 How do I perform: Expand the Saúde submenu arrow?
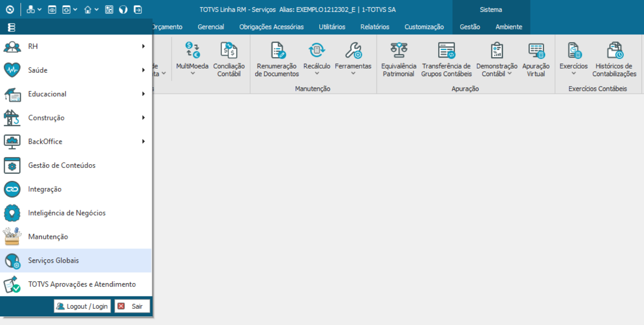[x=143, y=70]
